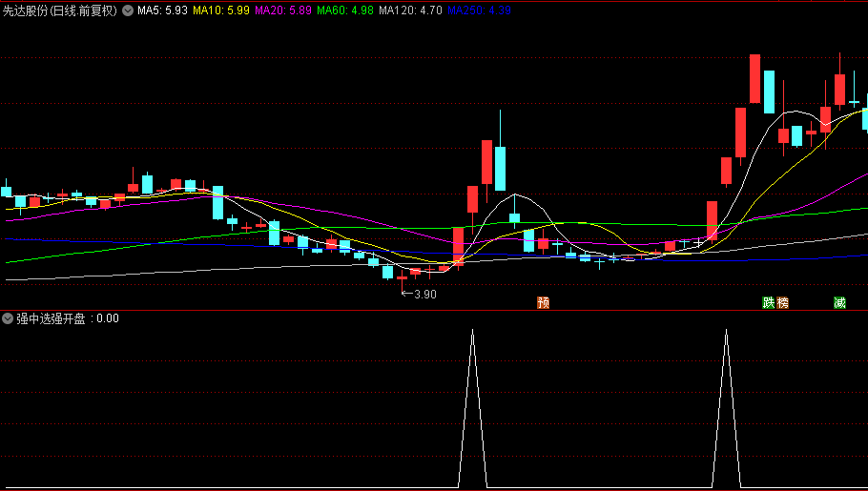Click the green 跌 marker icon

768,303
